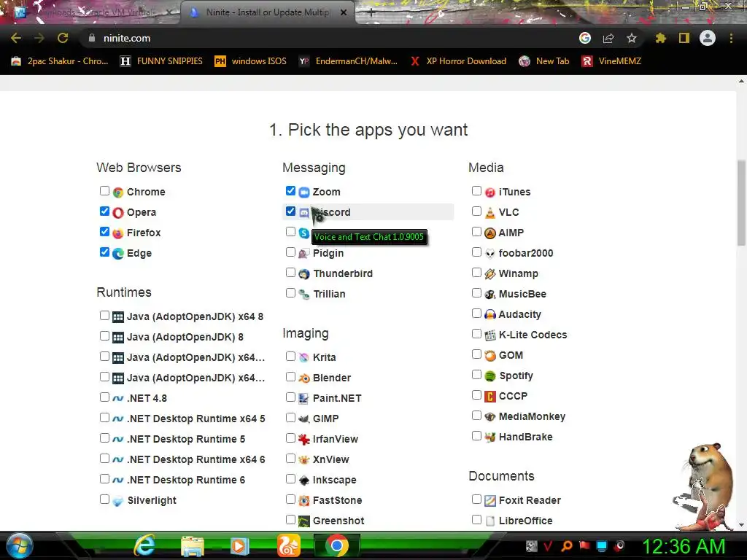Click the K-Lite Codecs label
This screenshot has width=747, height=560.
533,335
